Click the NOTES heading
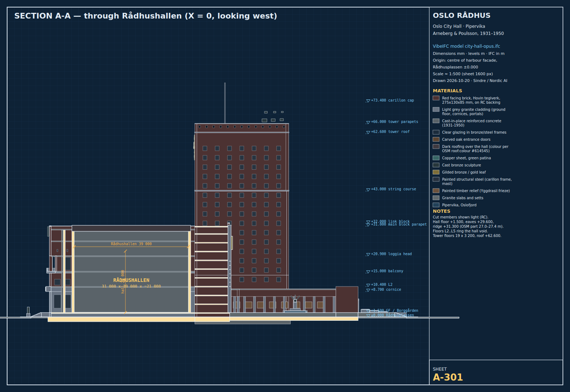 (x=442, y=211)
